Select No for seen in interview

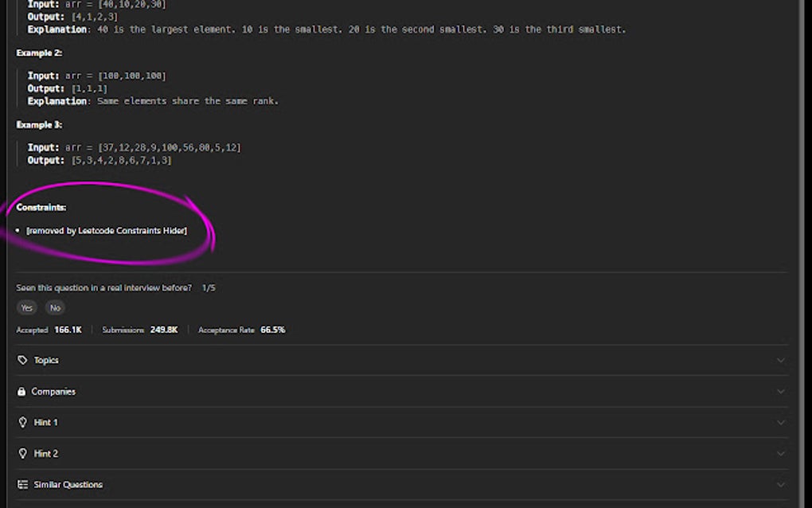pyautogui.click(x=55, y=307)
